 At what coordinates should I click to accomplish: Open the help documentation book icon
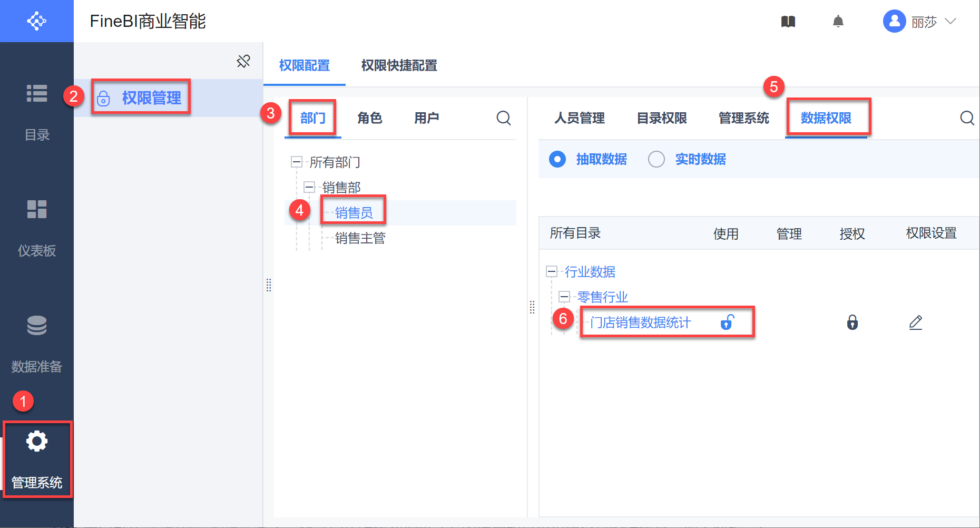pos(788,22)
